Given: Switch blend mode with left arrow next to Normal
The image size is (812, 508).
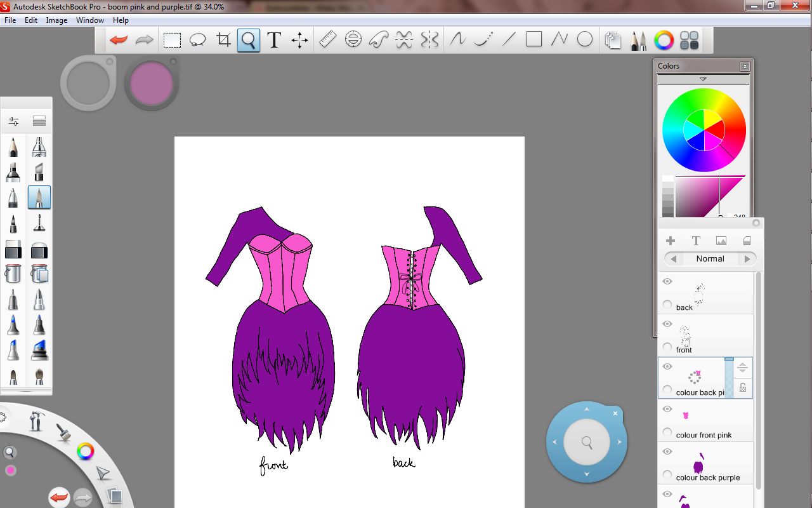Looking at the screenshot, I should [x=673, y=259].
